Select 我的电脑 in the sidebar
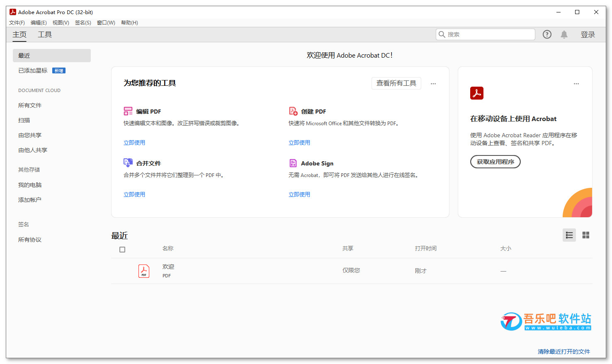 click(30, 185)
